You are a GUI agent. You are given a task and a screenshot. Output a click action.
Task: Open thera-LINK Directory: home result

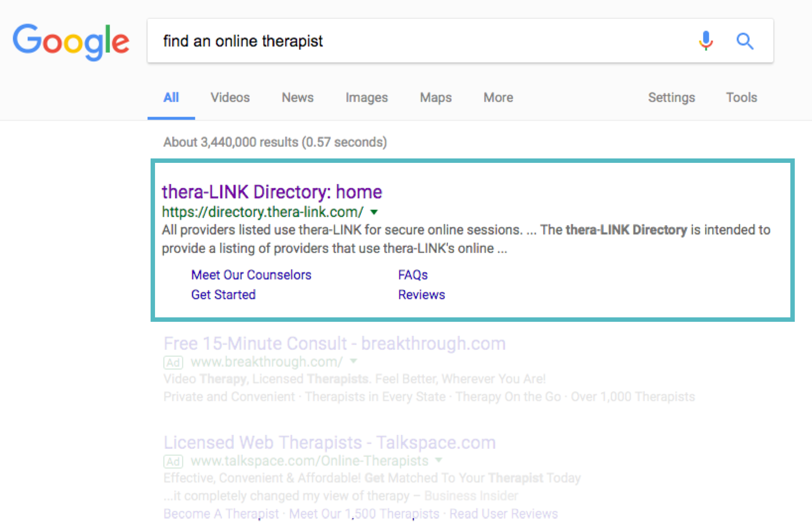[x=272, y=192]
